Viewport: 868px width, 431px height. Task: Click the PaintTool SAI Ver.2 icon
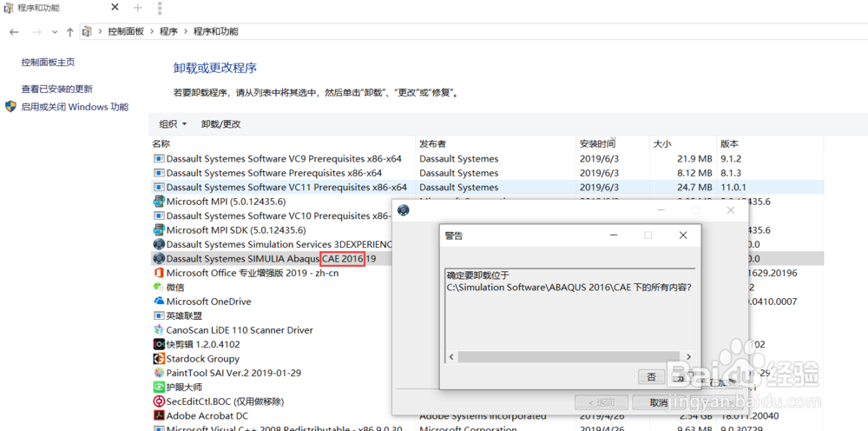[x=159, y=373]
